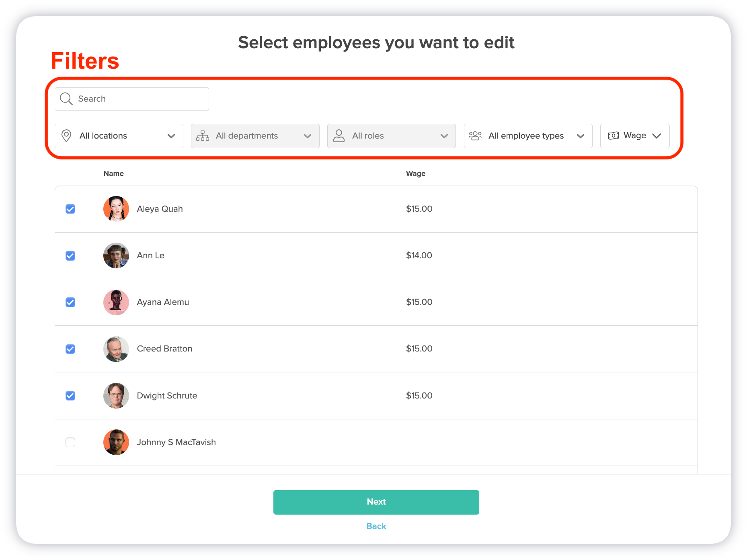Open the All roles dropdown

point(444,136)
